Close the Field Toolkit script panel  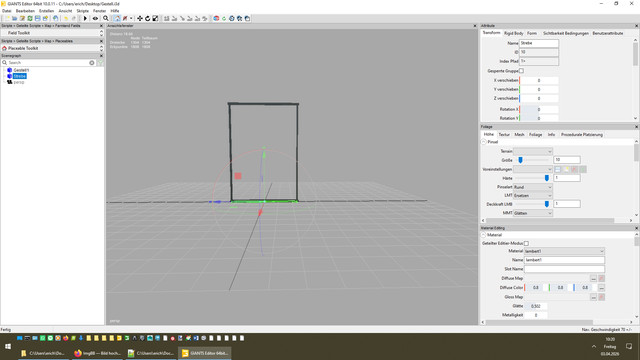[x=101, y=26]
